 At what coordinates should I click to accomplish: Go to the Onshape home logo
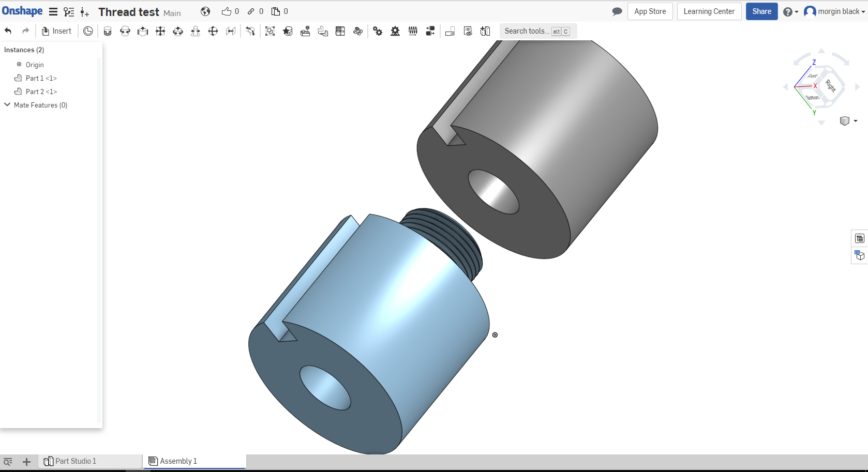22,11
